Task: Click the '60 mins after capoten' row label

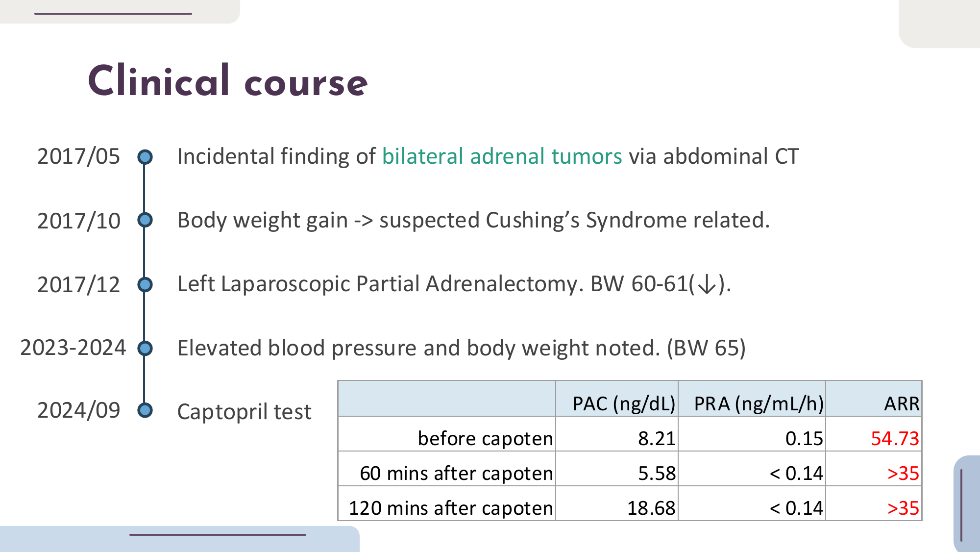Action: click(456, 473)
